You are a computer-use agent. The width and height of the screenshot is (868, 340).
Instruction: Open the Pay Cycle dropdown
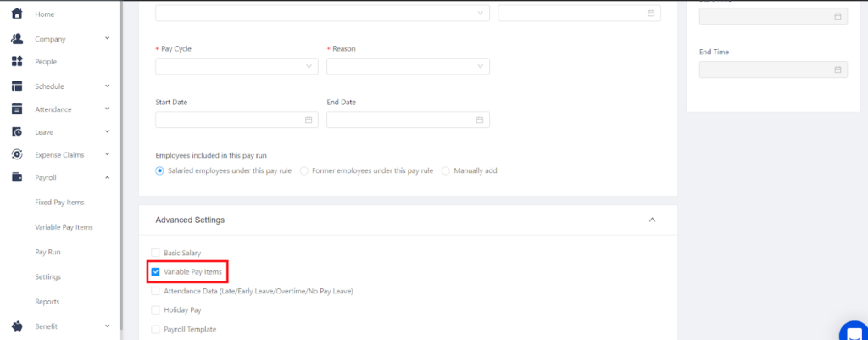point(236,66)
